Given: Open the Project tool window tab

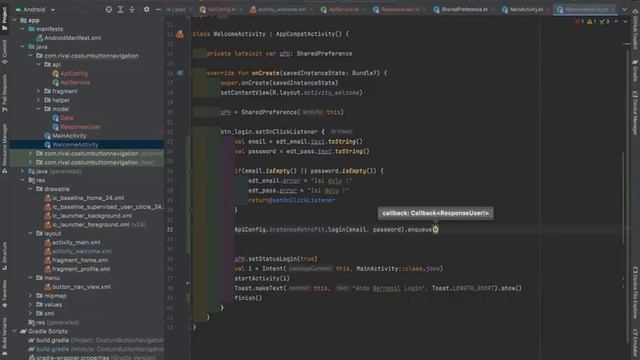Looking at the screenshot, I should (x=4, y=18).
